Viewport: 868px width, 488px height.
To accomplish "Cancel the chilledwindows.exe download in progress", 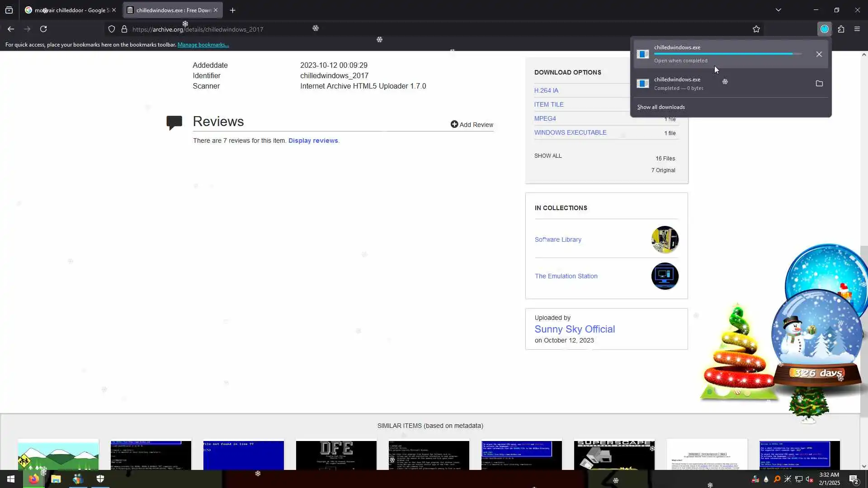I will tap(819, 54).
